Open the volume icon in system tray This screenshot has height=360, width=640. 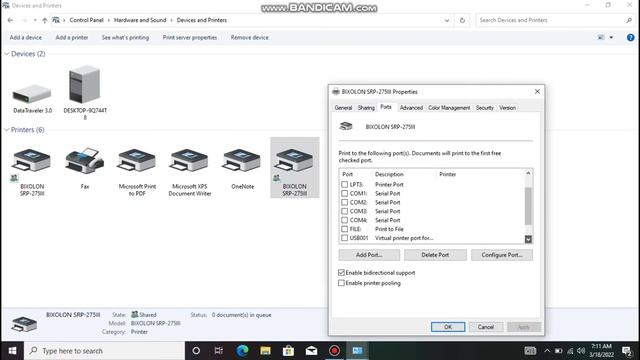pos(581,351)
